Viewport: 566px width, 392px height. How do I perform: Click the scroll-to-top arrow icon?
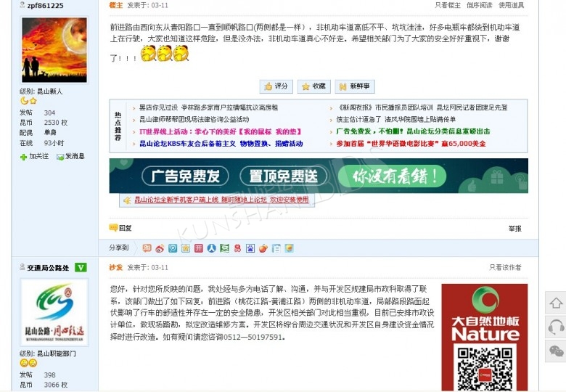556,303
